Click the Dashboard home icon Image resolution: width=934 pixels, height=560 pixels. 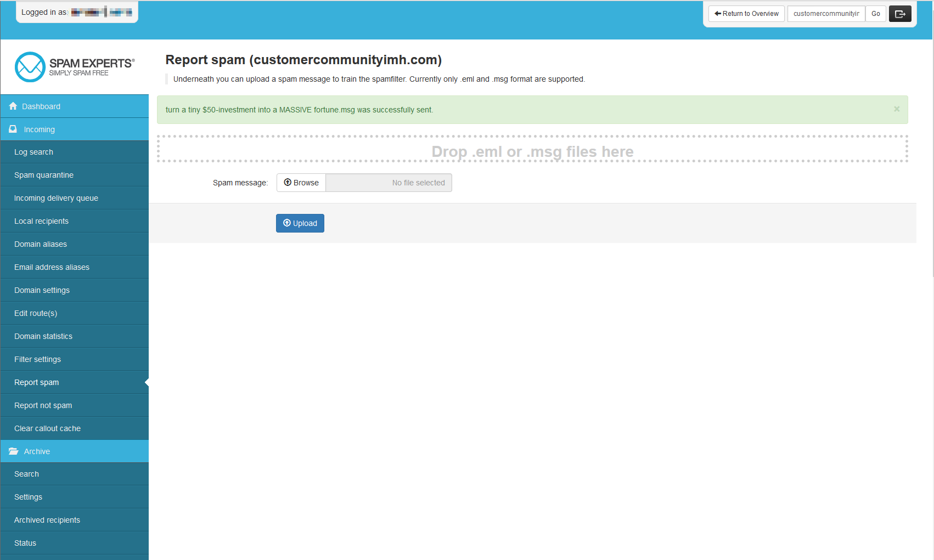(13, 106)
